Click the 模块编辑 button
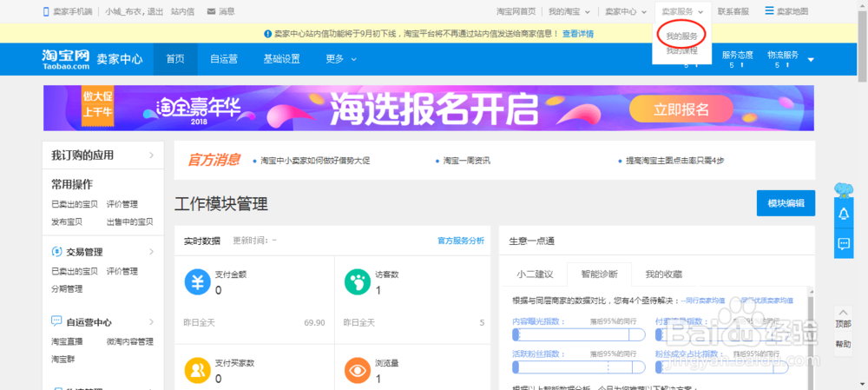The image size is (868, 390). 786,202
